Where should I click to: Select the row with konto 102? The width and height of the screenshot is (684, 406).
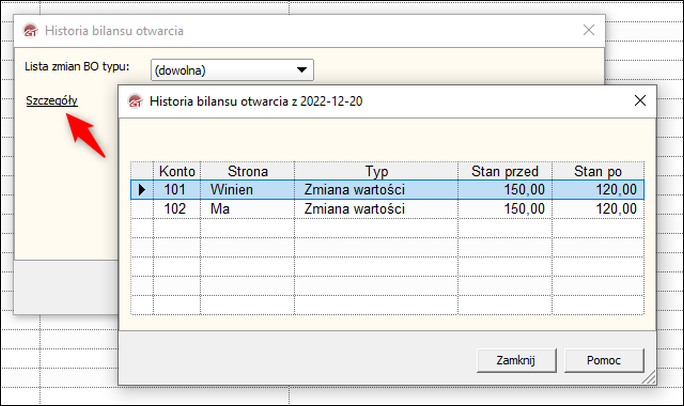tap(387, 209)
